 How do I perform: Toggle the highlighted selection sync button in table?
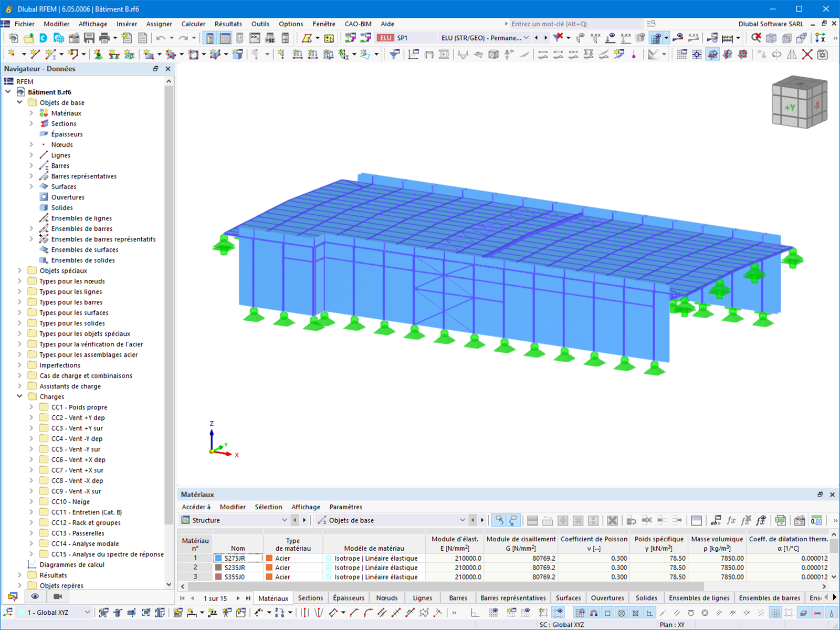pyautogui.click(x=499, y=520)
